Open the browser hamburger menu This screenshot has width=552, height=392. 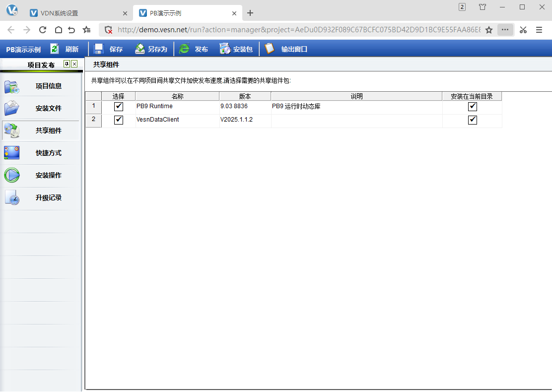(539, 30)
